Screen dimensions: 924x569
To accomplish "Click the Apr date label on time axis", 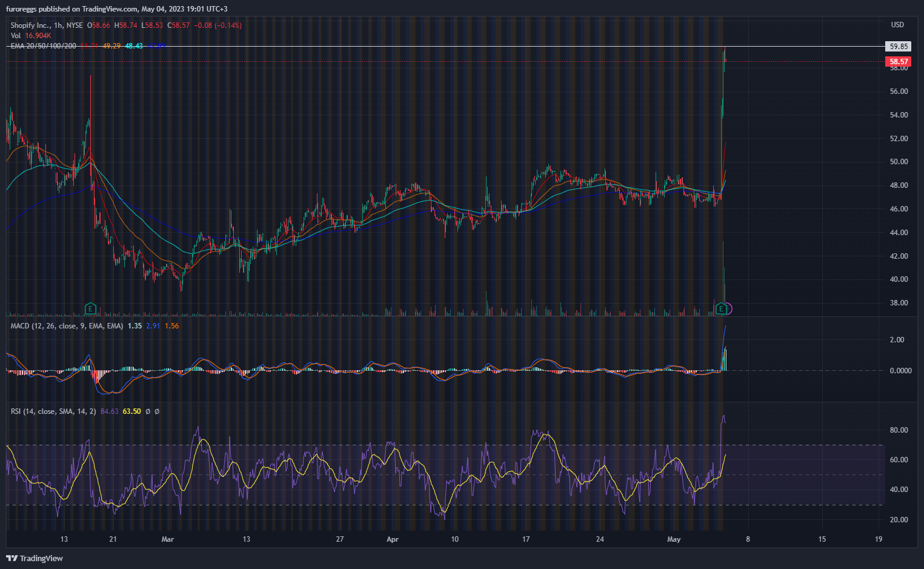I will coord(393,539).
